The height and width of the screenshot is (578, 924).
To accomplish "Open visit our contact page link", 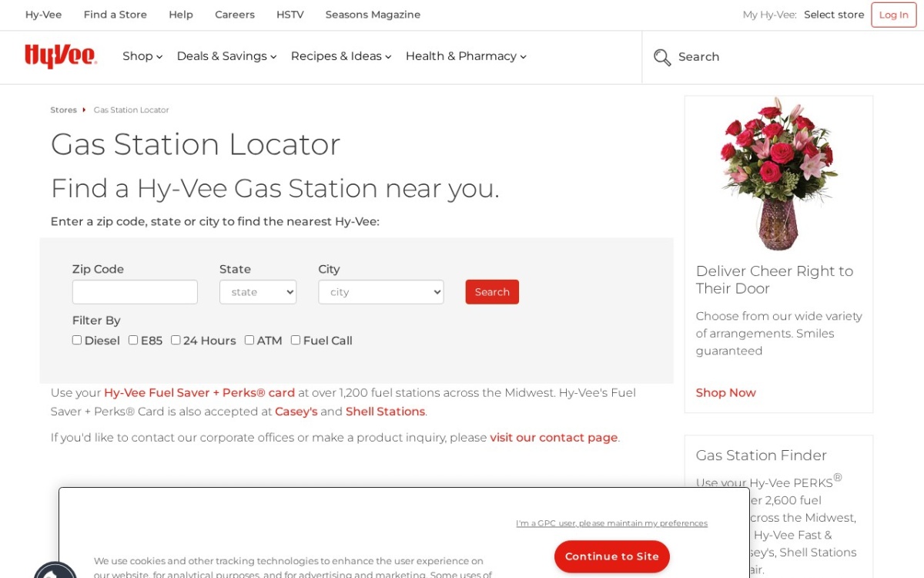I will coord(554,438).
